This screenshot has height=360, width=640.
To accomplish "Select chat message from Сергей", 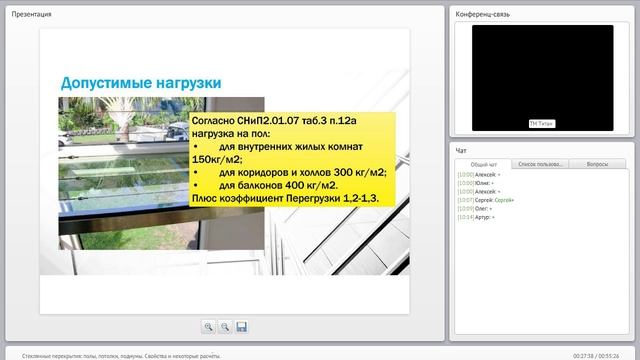I will click(x=486, y=200).
